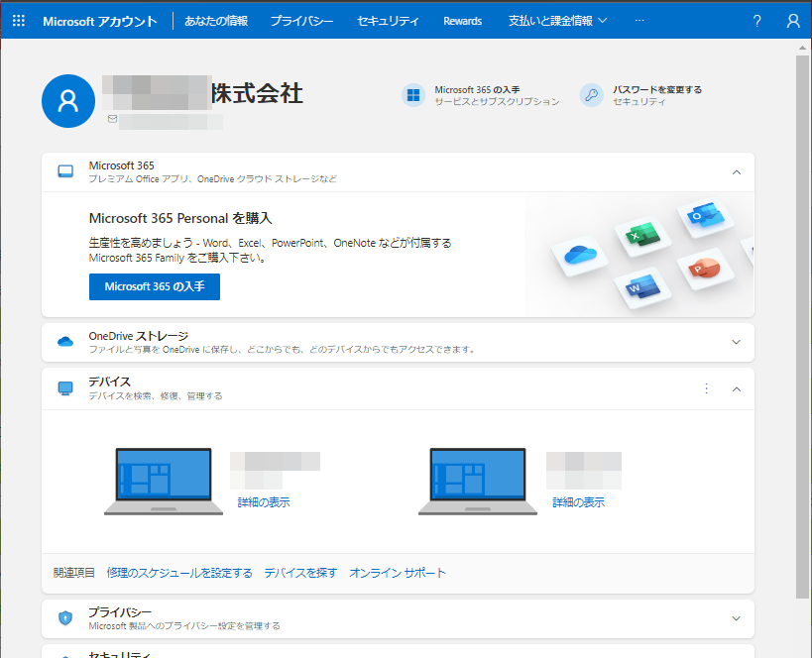Click the Microsoft 365 laptop section icon

click(x=65, y=171)
